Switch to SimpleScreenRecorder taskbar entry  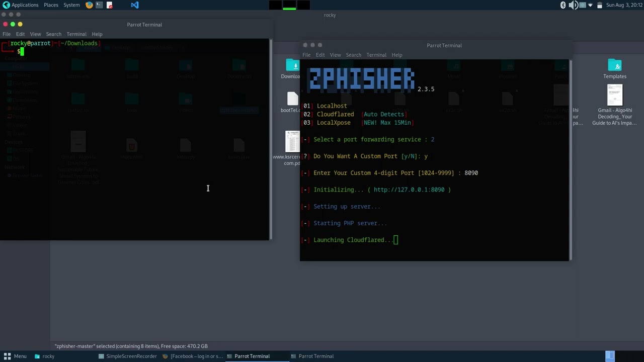coord(128,356)
